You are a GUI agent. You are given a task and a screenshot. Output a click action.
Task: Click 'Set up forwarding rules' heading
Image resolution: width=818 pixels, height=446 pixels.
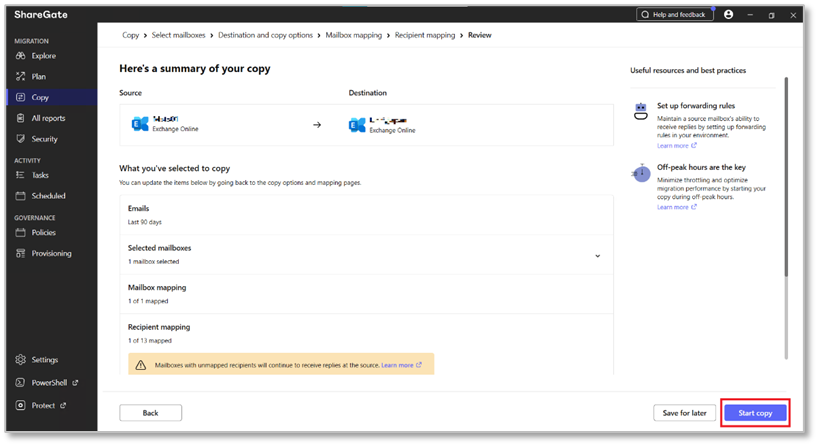pyautogui.click(x=696, y=106)
